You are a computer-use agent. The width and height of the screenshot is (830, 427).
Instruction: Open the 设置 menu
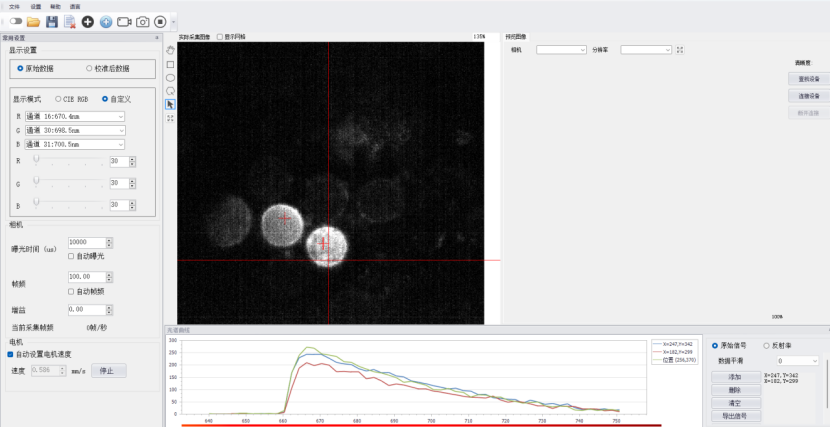(36, 6)
